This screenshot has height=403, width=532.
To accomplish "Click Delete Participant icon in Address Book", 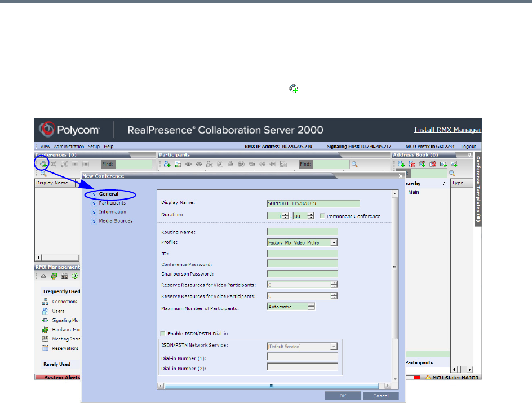I will (x=412, y=164).
